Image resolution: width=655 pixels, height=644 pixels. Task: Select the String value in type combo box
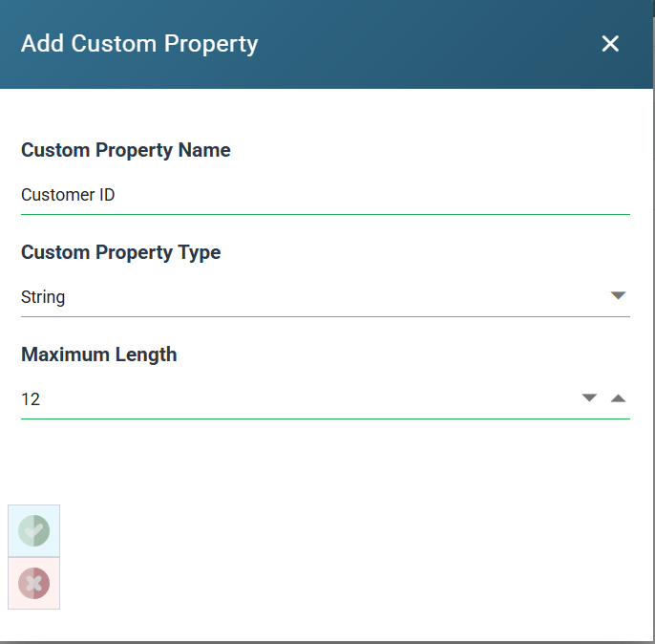point(43,297)
